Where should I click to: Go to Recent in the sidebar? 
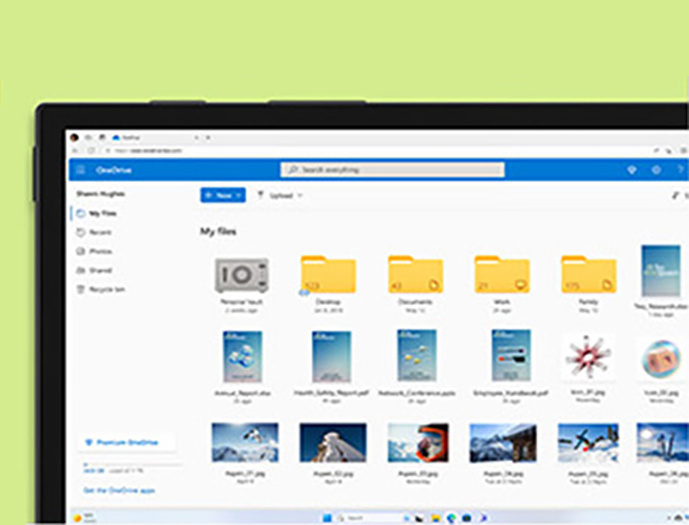point(99,232)
